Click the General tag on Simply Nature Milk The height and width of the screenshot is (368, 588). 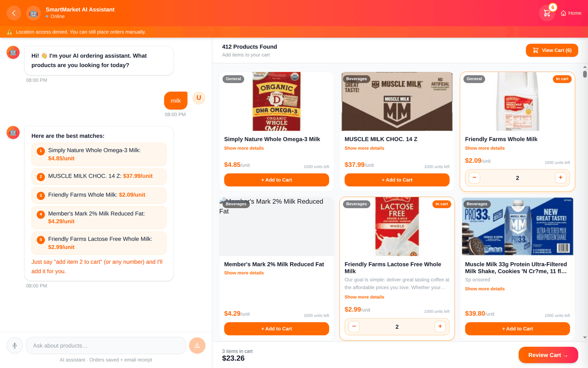point(233,79)
